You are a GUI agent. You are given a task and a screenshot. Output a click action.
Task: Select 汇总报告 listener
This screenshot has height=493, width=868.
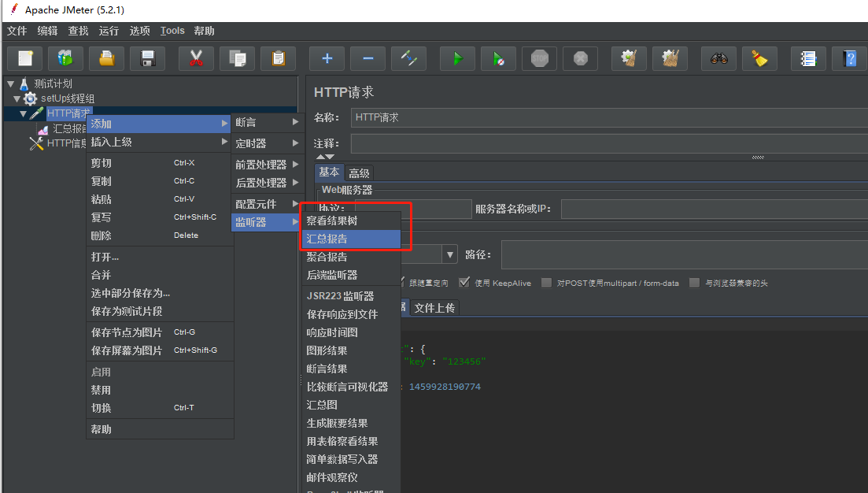point(352,239)
